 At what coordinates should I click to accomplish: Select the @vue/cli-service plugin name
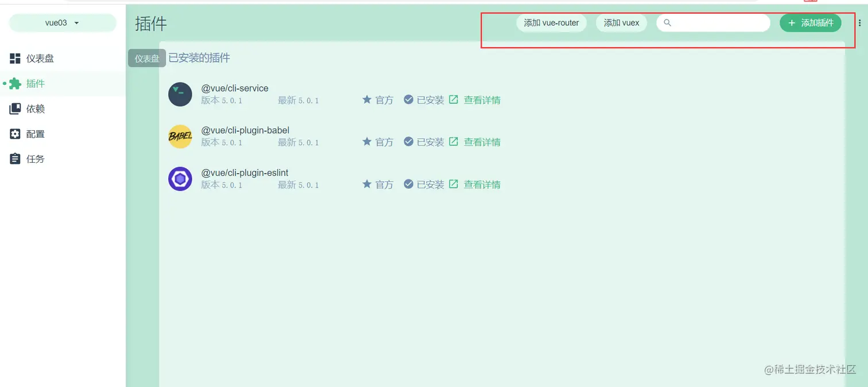click(235, 88)
